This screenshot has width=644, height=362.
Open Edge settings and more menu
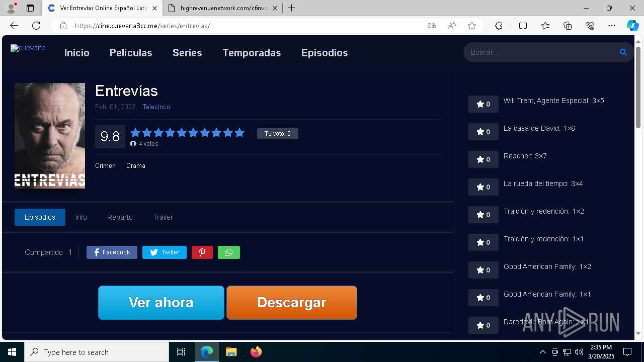point(612,26)
